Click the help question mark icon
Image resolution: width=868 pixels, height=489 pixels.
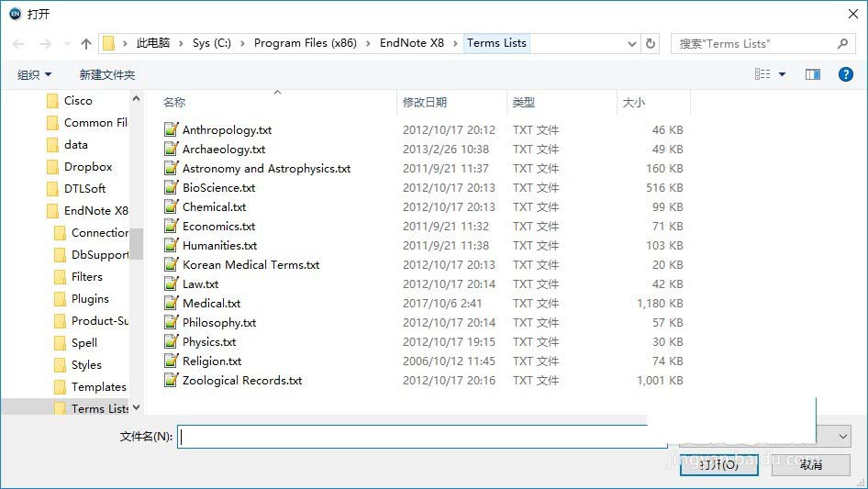pos(846,74)
